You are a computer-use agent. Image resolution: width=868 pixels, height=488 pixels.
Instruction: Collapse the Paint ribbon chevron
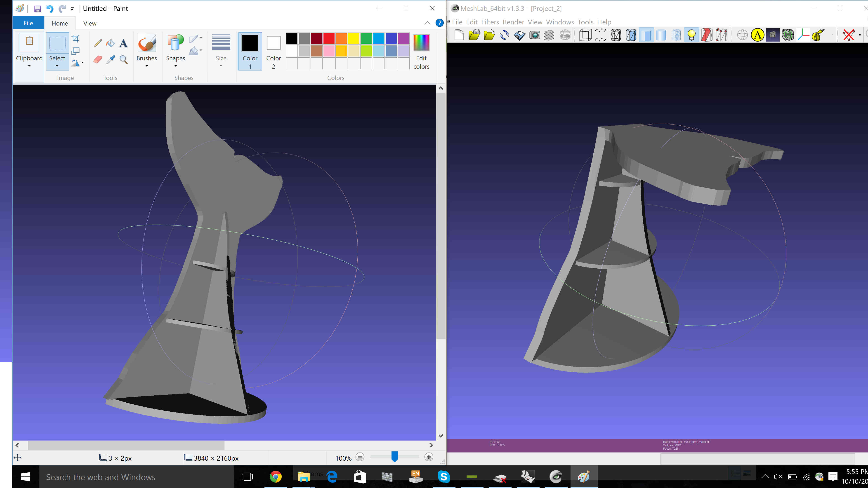pos(427,23)
